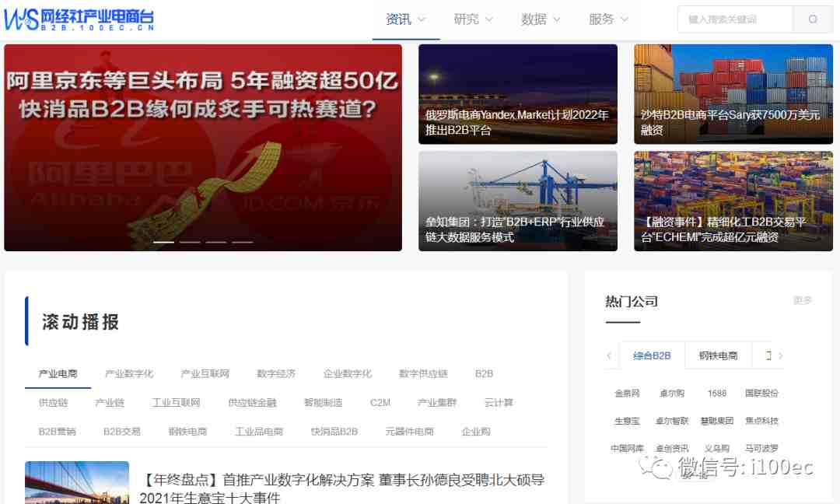Click the 网经社产业电商台 site logo
Viewport: 840px width, 504px height.
pos(79,19)
